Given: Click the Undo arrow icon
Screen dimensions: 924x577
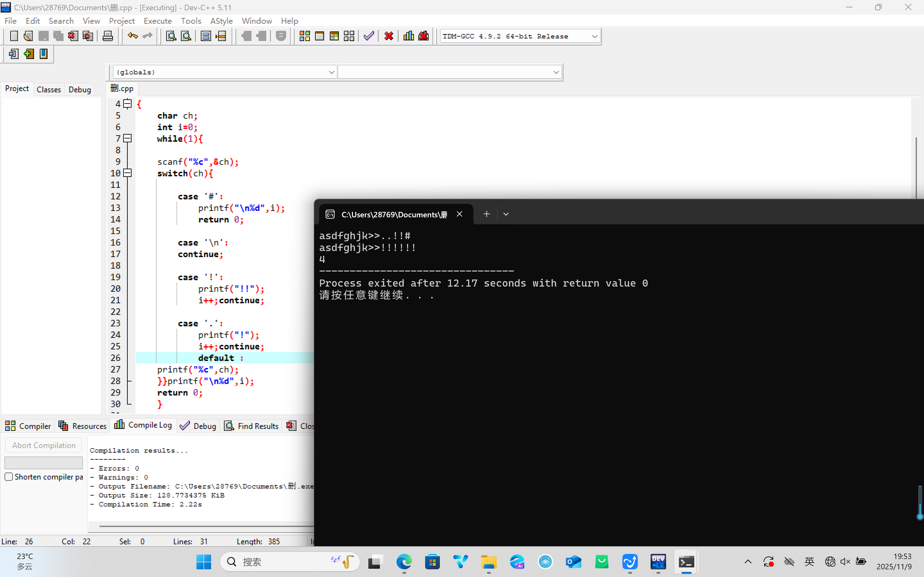Looking at the screenshot, I should (x=133, y=36).
